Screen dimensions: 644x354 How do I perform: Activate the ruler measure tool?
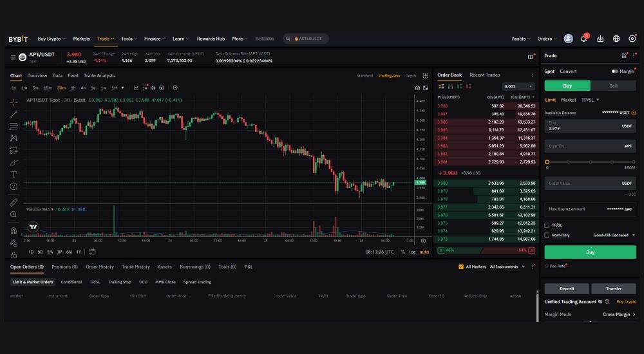14,202
